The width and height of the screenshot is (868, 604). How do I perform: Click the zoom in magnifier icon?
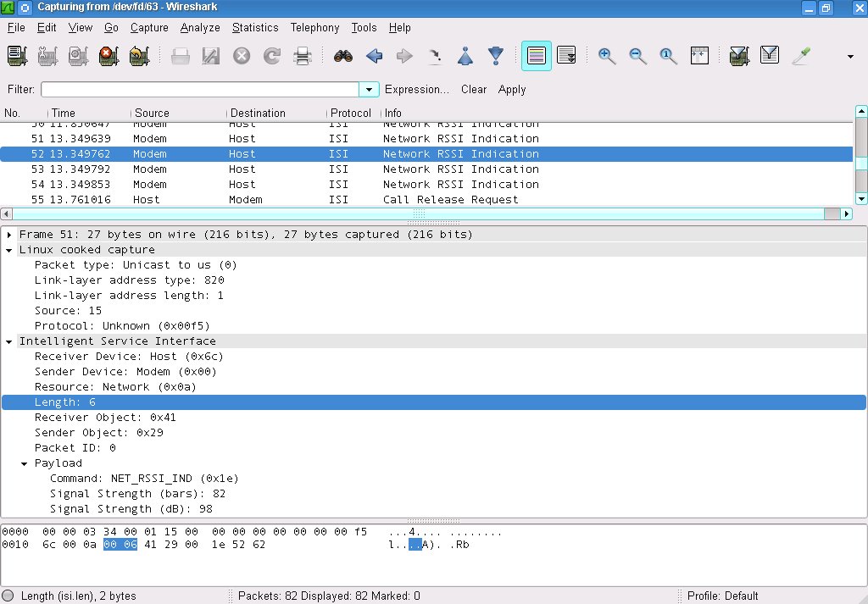(607, 56)
